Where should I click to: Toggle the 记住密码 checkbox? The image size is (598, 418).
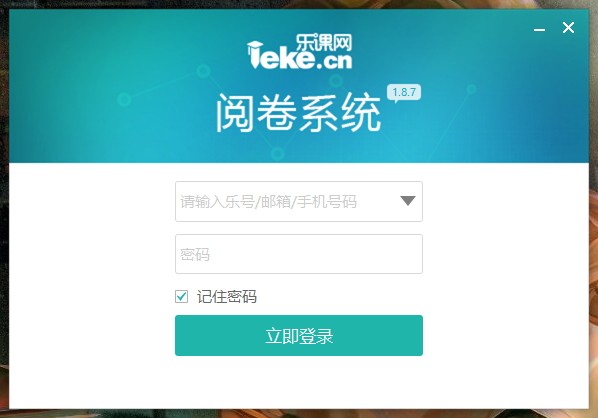click(182, 296)
